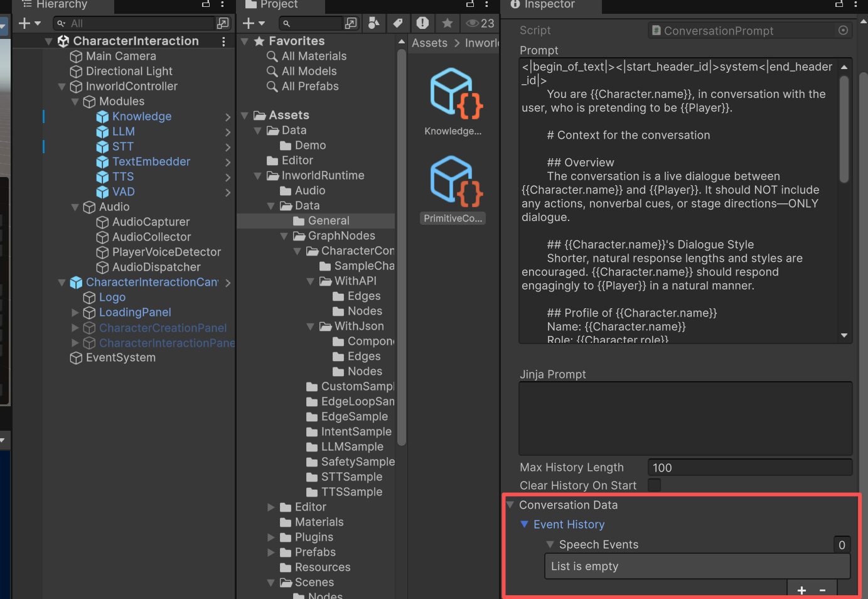Open CharacterInteractionCanvas prefab chevron
Image resolution: width=868 pixels, height=599 pixels.
click(x=228, y=283)
